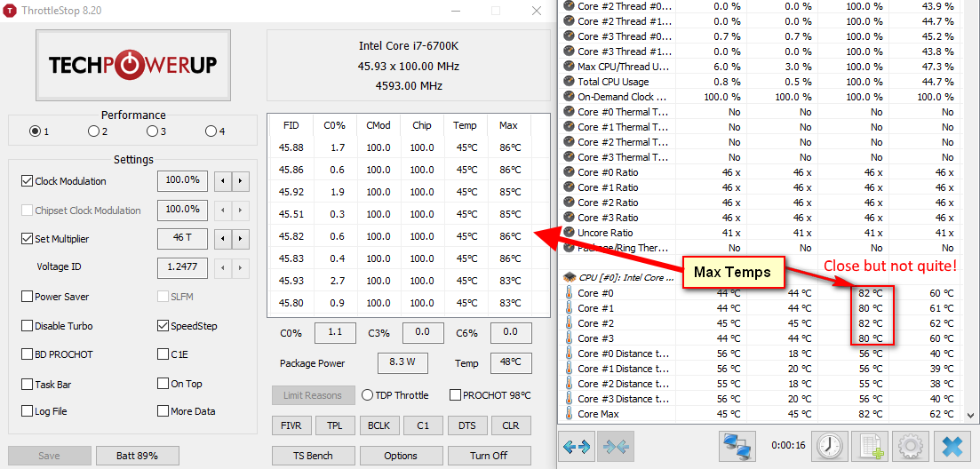This screenshot has height=469, width=980.
Task: Enable the BD PROCHOT checkbox
Action: [x=27, y=354]
